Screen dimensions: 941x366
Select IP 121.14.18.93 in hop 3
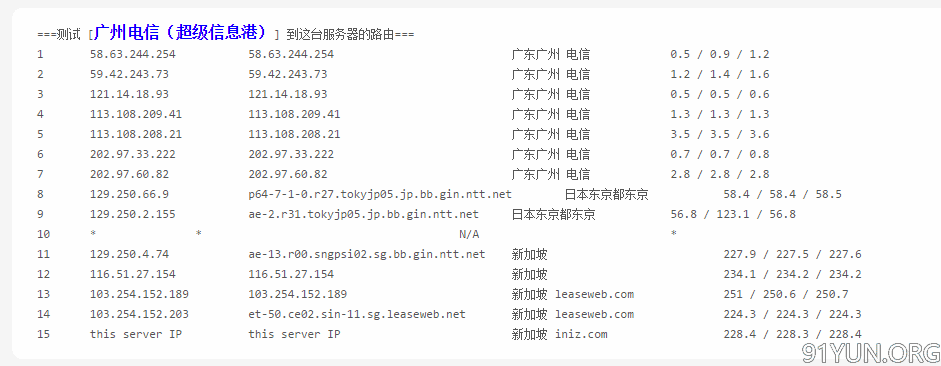[x=129, y=94]
